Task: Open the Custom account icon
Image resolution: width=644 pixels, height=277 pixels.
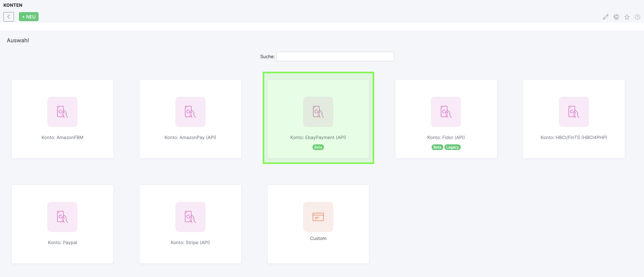Action: [x=318, y=217]
